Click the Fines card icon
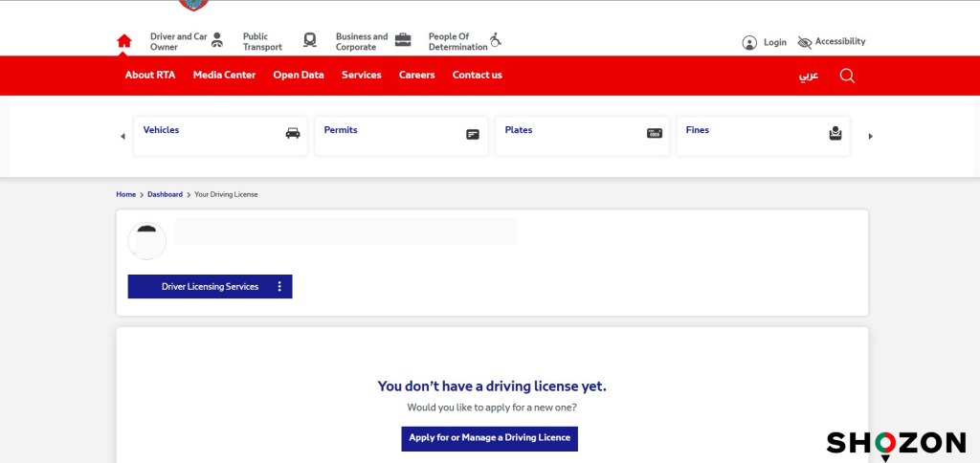This screenshot has height=463, width=980. tap(835, 133)
